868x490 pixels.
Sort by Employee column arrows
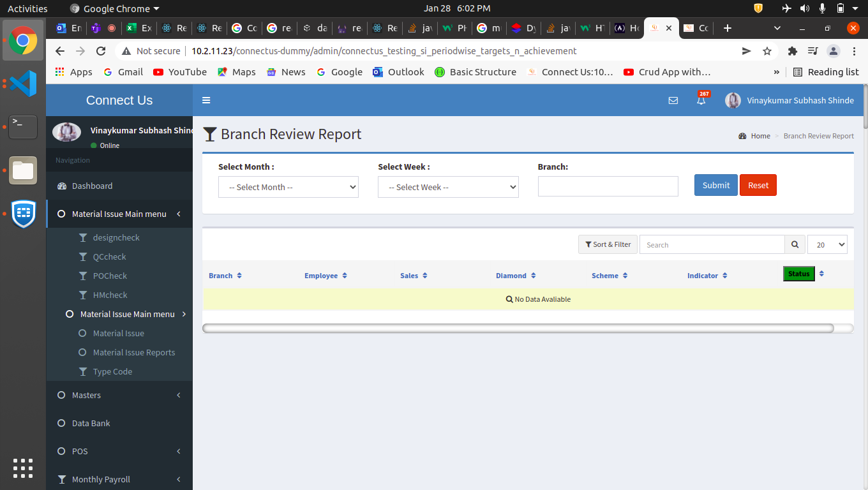(x=344, y=276)
